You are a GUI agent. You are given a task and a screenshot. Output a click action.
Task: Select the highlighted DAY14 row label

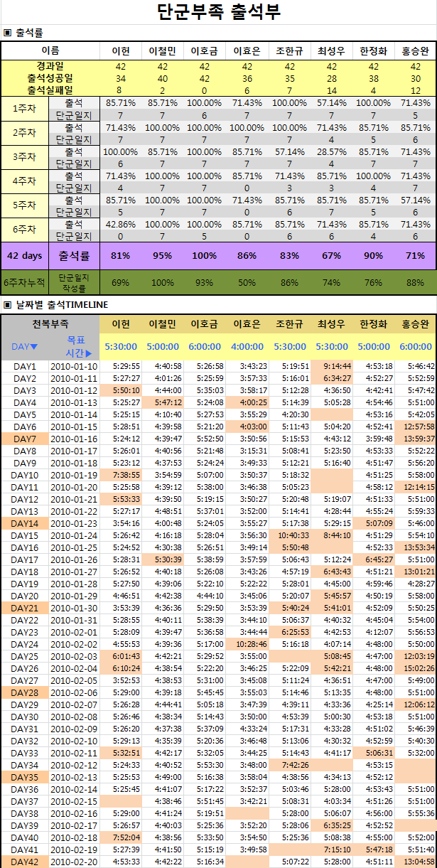[25, 523]
